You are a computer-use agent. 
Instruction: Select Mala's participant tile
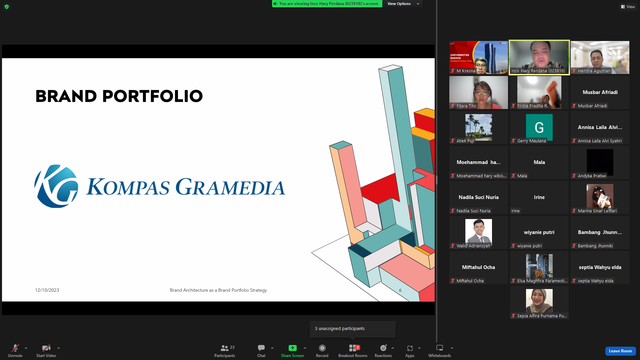[x=539, y=162]
